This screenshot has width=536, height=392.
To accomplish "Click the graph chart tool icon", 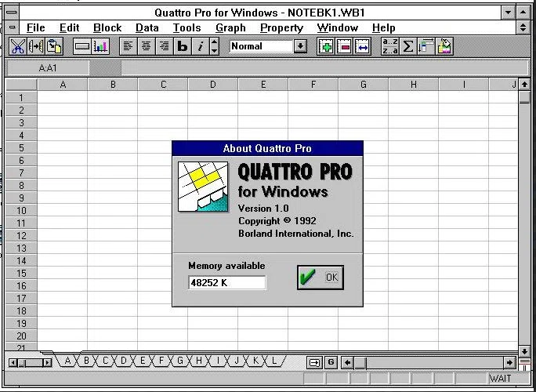I will coord(100,46).
